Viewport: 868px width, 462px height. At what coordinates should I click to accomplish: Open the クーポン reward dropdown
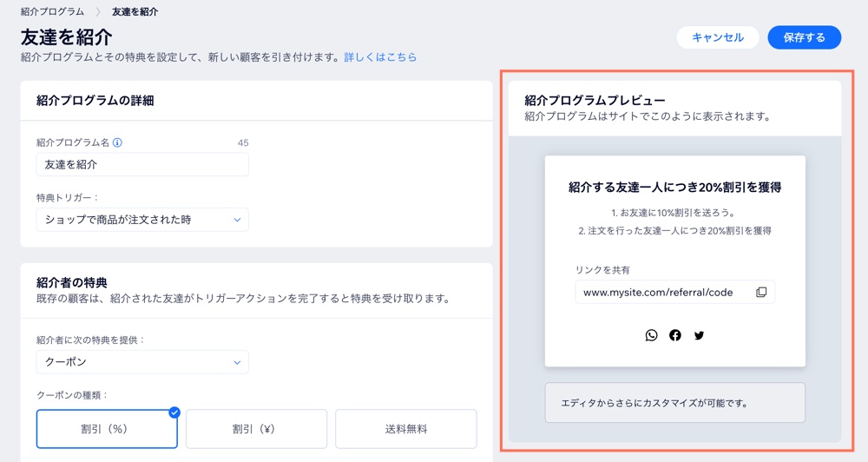[x=142, y=362]
